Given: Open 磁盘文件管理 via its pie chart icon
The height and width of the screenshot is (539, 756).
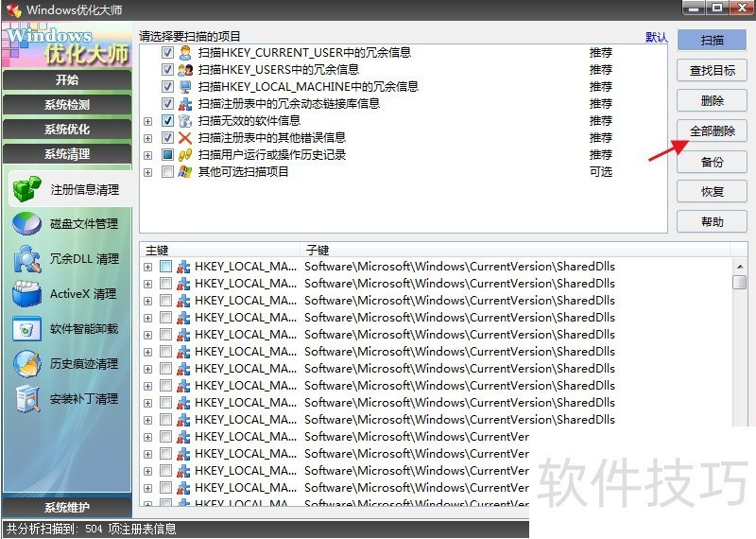Looking at the screenshot, I should coord(26,224).
